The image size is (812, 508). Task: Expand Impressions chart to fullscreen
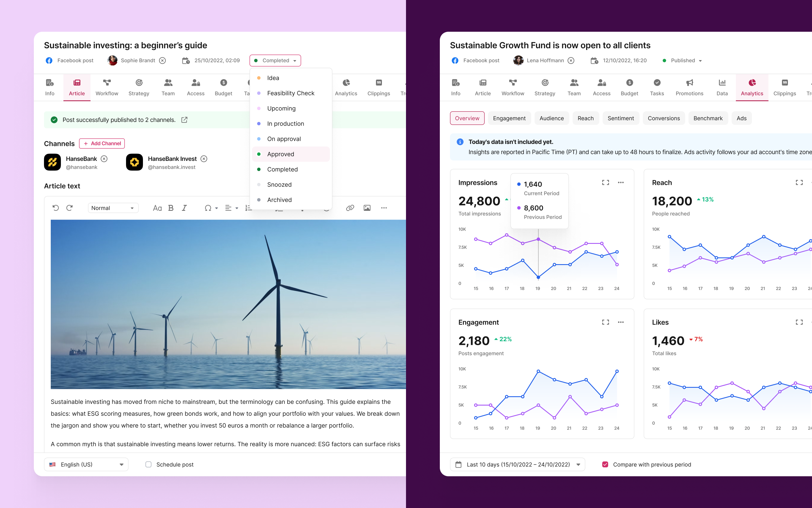(606, 182)
